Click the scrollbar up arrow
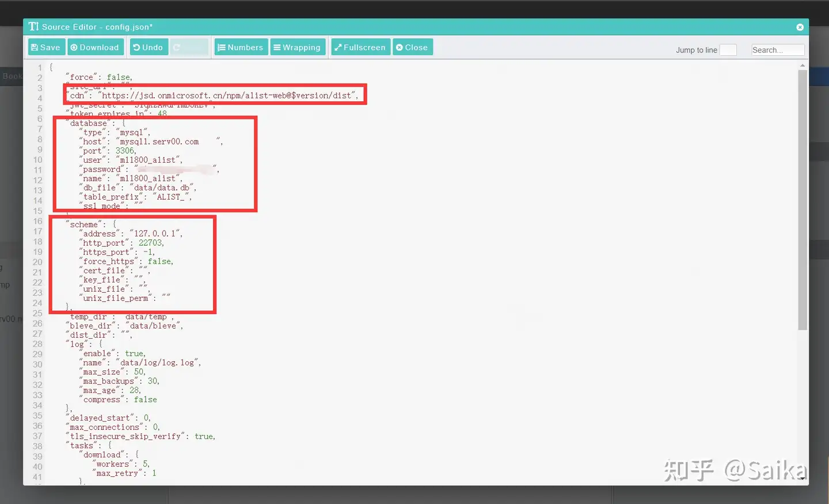 click(803, 66)
